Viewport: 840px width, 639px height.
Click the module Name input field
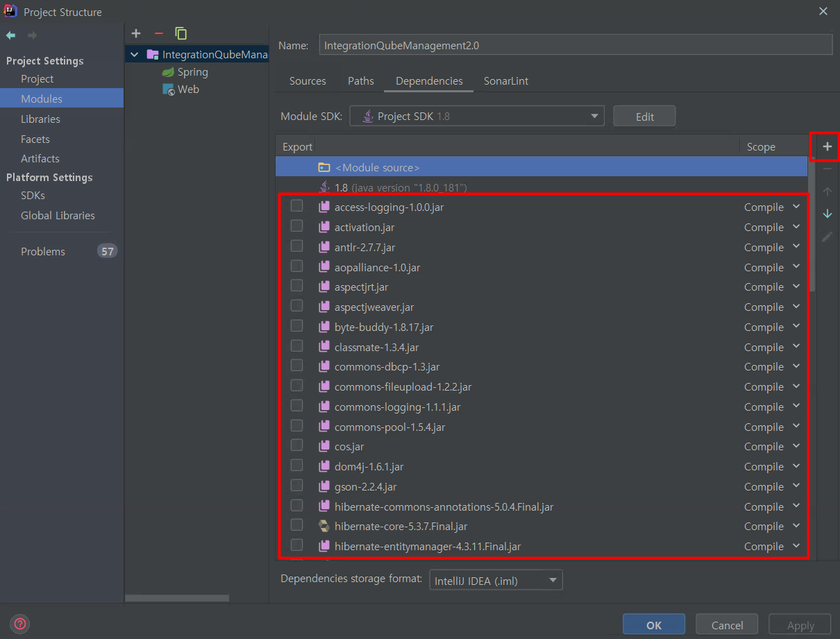576,46
